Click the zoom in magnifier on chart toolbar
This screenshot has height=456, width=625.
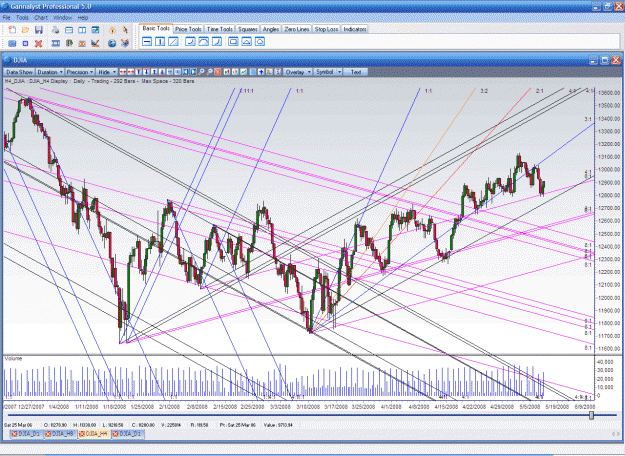201,72
